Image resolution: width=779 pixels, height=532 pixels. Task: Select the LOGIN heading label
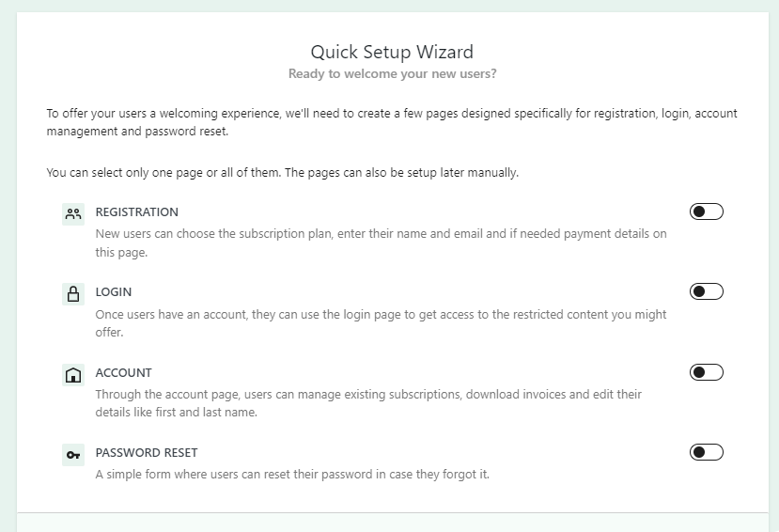click(x=114, y=292)
